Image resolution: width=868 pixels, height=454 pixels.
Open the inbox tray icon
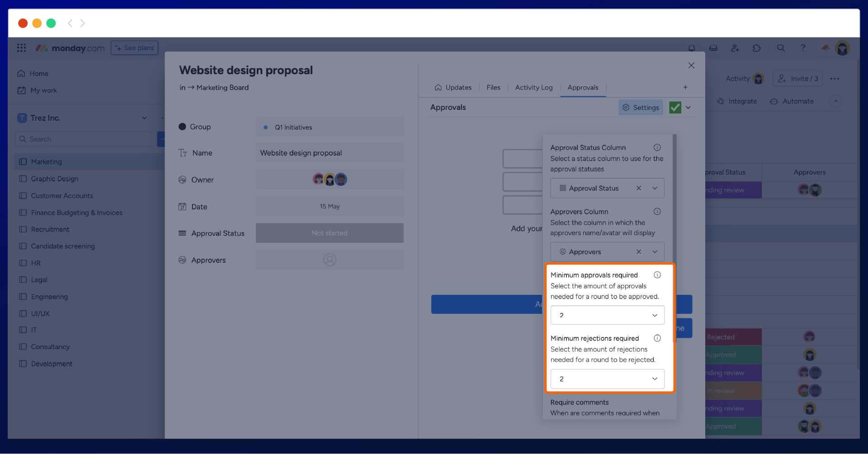(713, 48)
